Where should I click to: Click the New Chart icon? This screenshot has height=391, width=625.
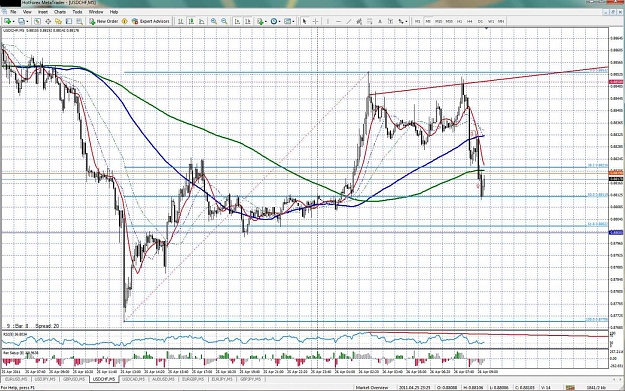pos(7,21)
